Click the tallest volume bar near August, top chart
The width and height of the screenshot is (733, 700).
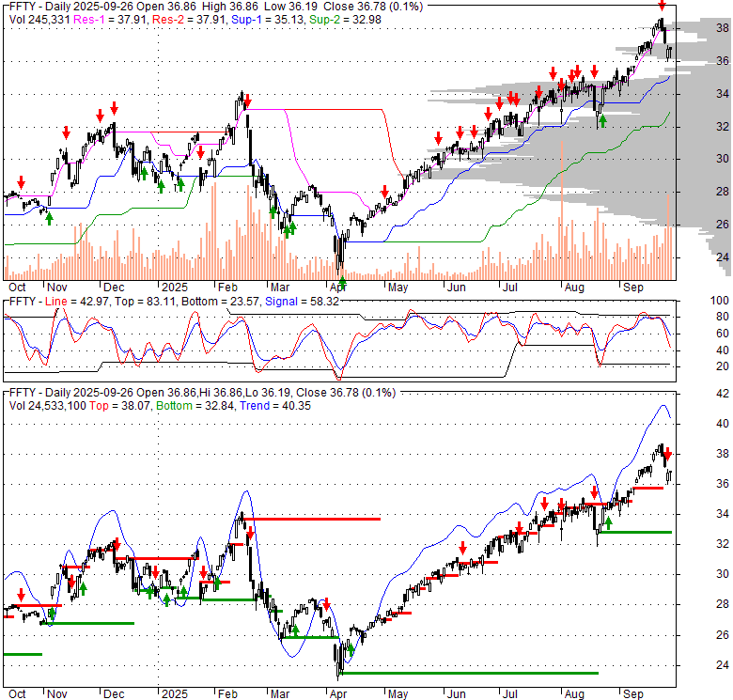pos(561,210)
